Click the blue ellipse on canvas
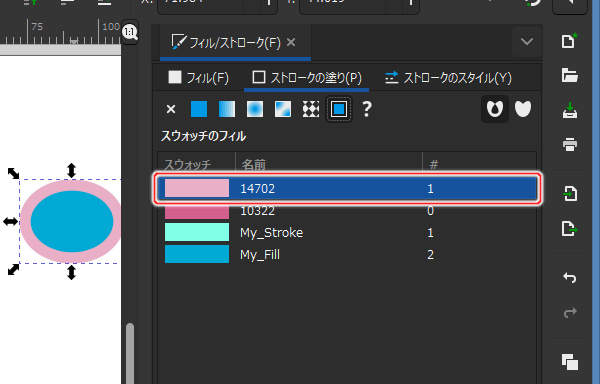 click(x=72, y=221)
